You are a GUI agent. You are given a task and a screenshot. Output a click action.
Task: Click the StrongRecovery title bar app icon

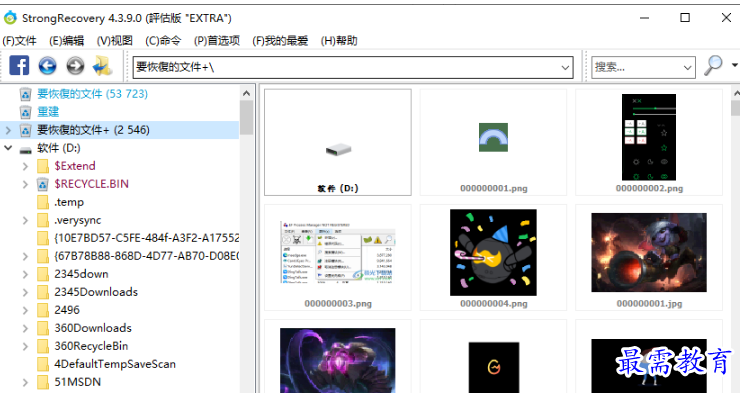[10, 18]
